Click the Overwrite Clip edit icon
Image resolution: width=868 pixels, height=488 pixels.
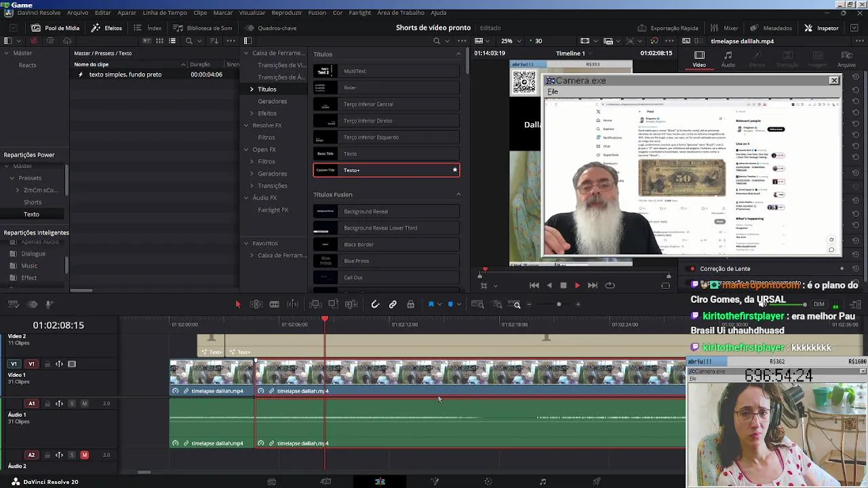coord(333,304)
